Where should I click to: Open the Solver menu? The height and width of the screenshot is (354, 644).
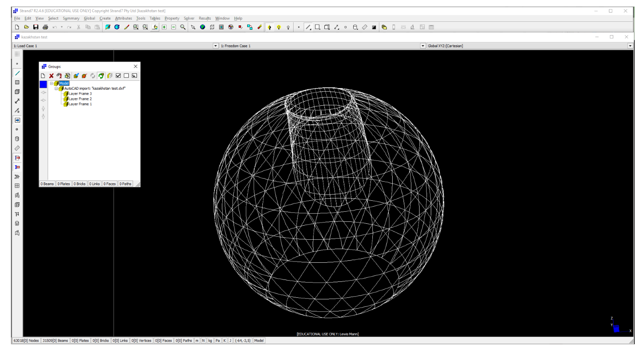(189, 18)
